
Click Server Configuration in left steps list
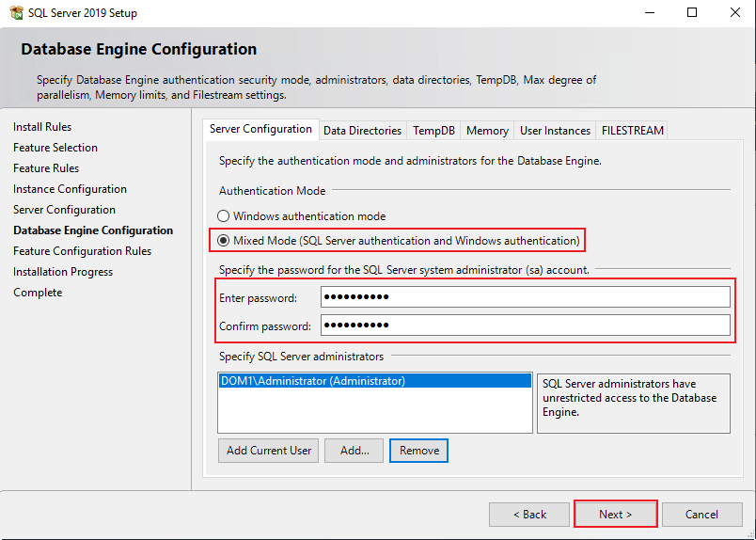pyautogui.click(x=64, y=210)
